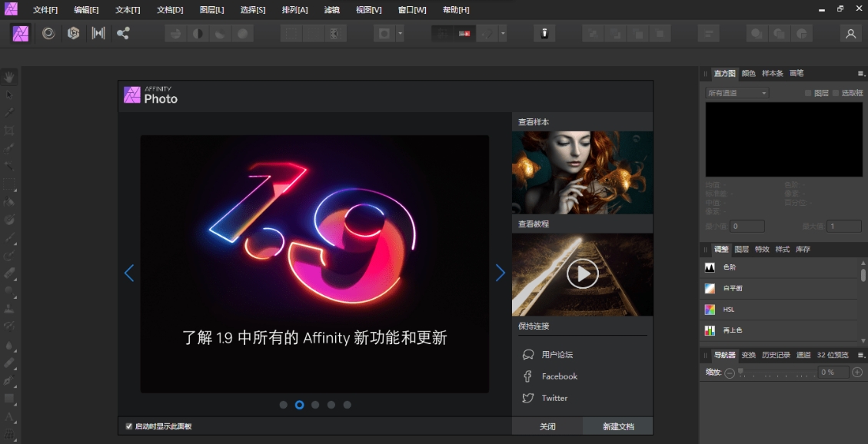Uncheck 启动时显示此面板 checkbox

tap(129, 426)
